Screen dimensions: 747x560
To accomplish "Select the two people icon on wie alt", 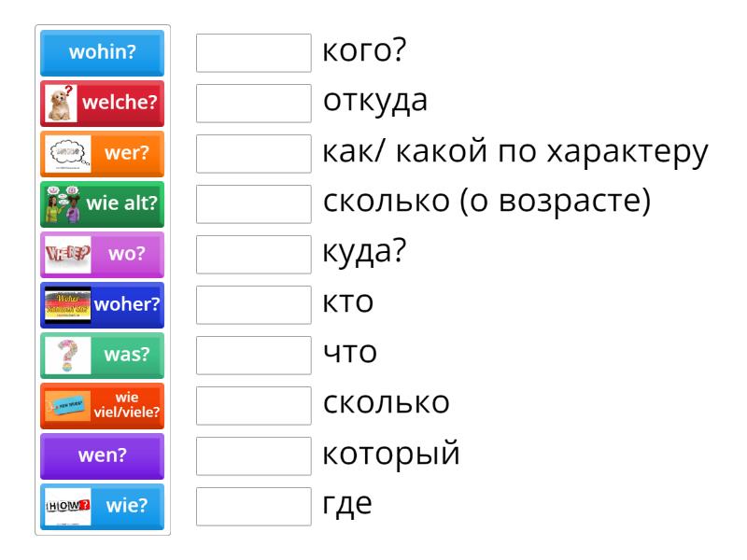I will [62, 204].
